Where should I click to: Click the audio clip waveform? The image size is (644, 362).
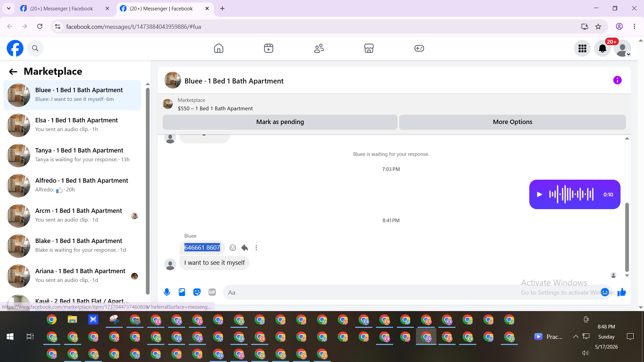[x=571, y=194]
